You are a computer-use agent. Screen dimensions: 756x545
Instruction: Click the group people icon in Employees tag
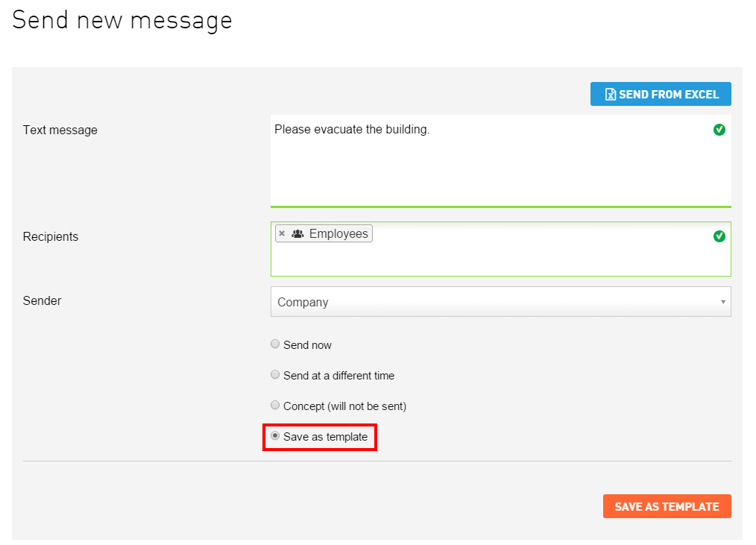[x=298, y=233]
